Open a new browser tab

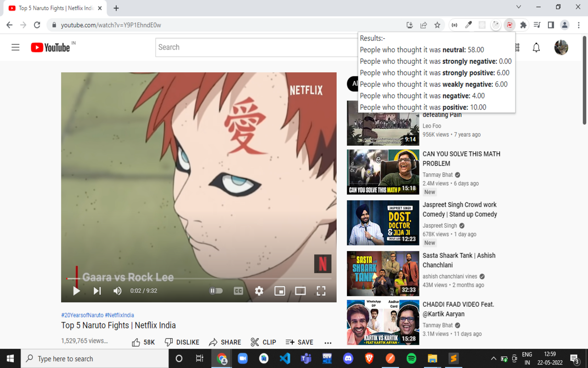pos(116,8)
